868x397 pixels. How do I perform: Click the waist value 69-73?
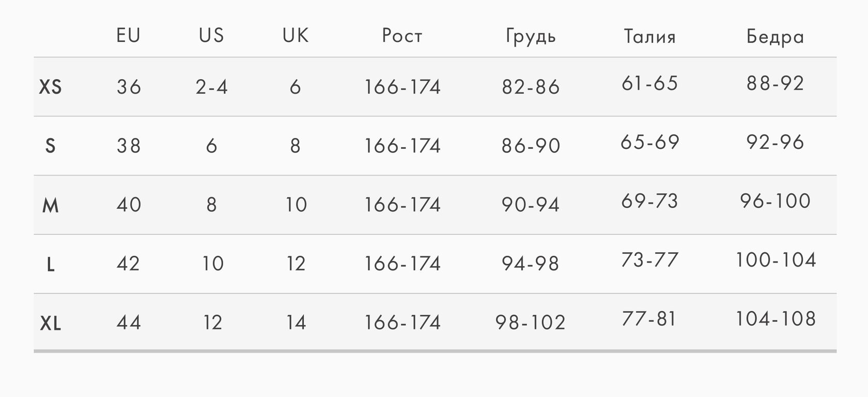[649, 201]
